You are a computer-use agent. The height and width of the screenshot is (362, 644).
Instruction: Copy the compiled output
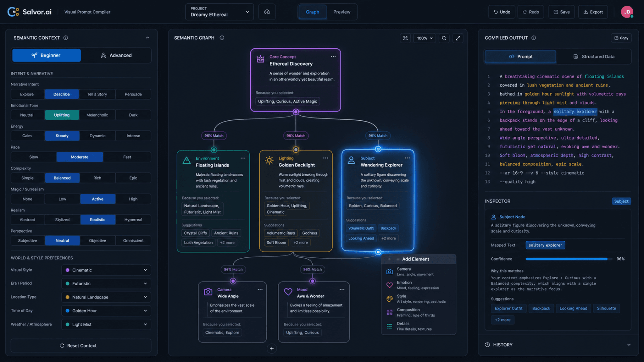point(621,38)
